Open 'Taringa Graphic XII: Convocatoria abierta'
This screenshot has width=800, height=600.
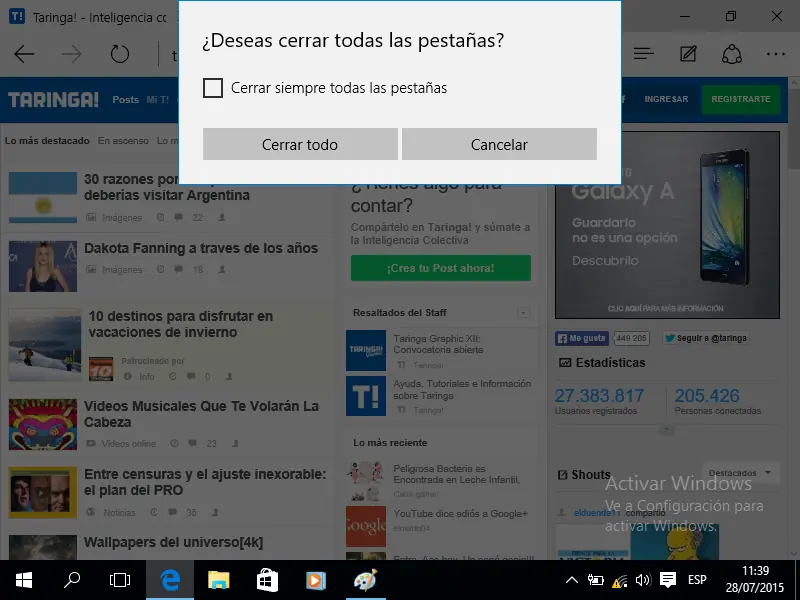tap(438, 344)
